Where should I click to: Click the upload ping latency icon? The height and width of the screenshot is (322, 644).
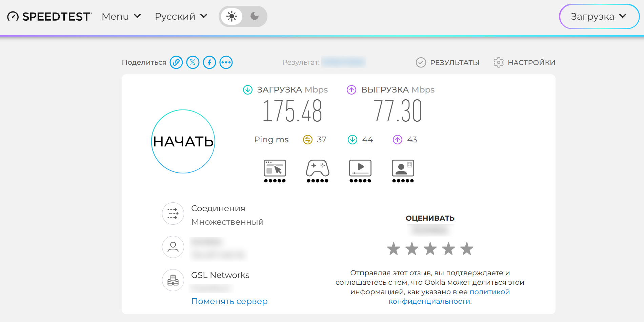coord(398,140)
